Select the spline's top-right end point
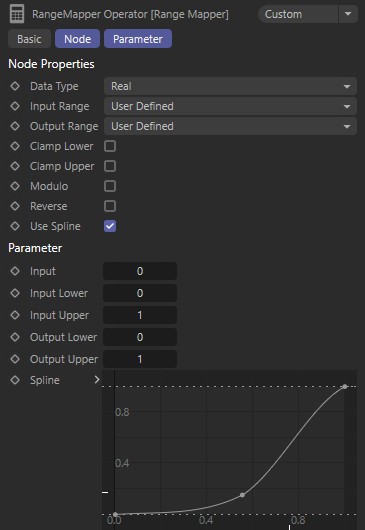The width and height of the screenshot is (365, 530). (345, 386)
